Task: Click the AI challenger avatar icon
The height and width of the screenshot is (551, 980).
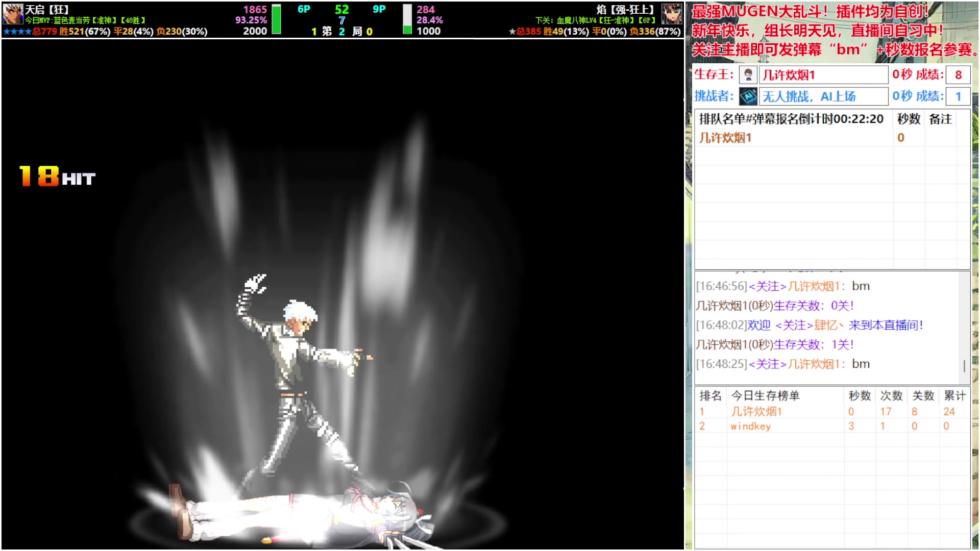Action: (748, 96)
